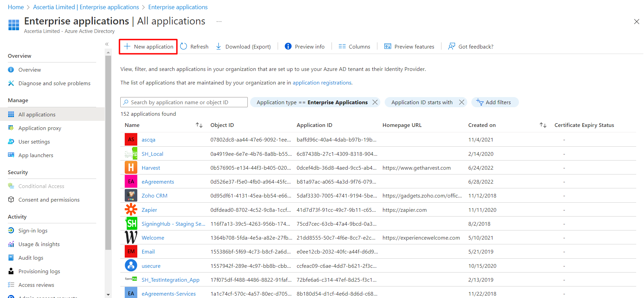Open Preview info
644x298 pixels.
tap(304, 46)
